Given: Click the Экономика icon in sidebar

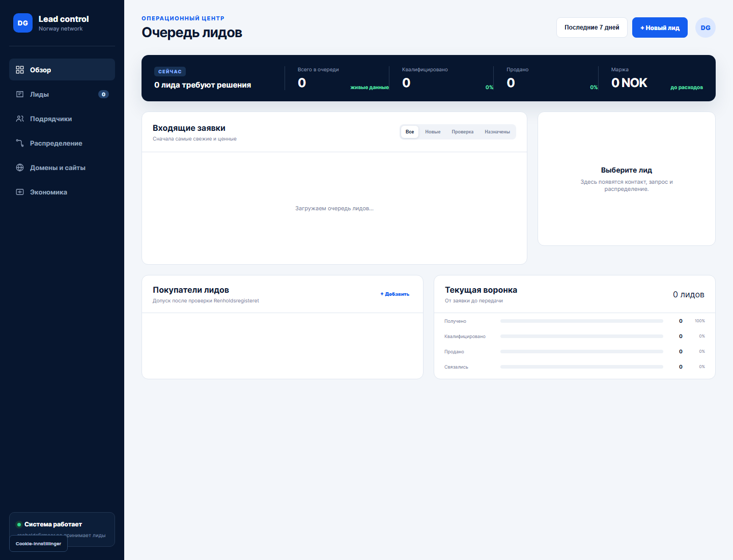Looking at the screenshot, I should (x=20, y=192).
